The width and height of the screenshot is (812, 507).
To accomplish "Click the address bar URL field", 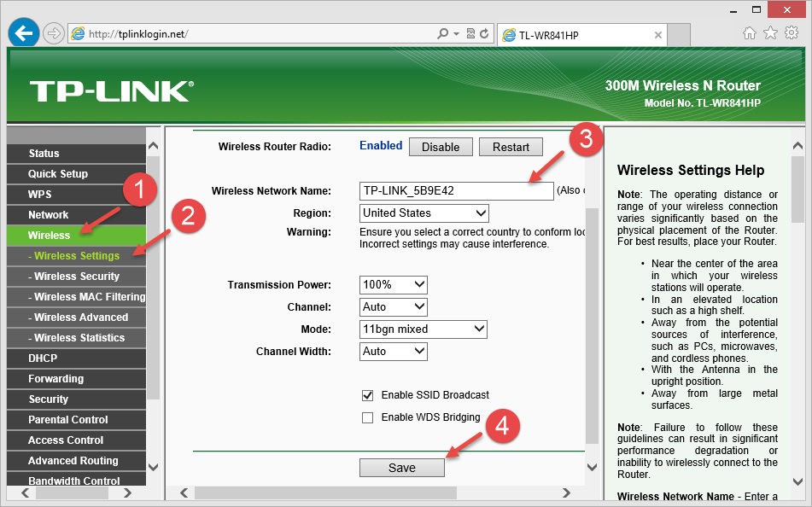I will [259, 34].
